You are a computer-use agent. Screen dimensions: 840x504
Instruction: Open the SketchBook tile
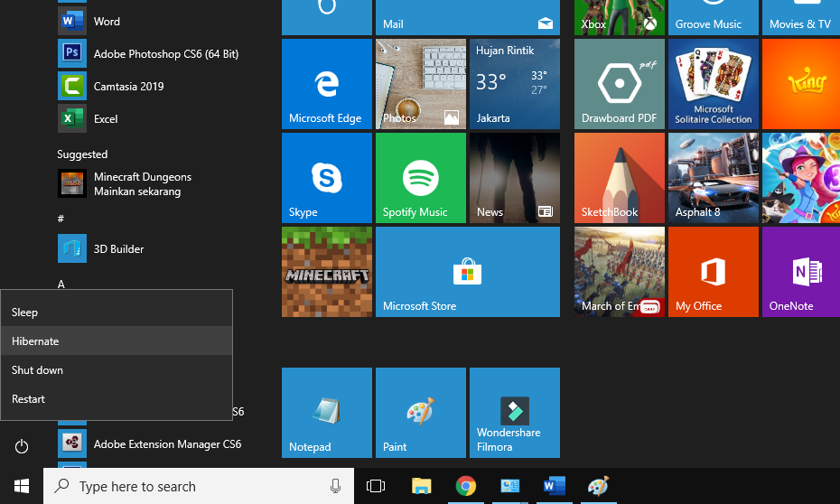pyautogui.click(x=620, y=178)
